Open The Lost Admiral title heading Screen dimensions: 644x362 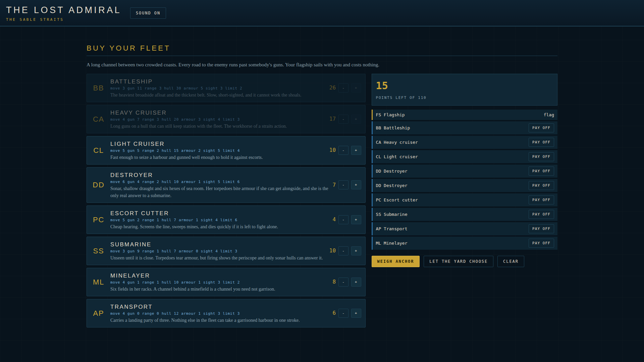point(63,10)
